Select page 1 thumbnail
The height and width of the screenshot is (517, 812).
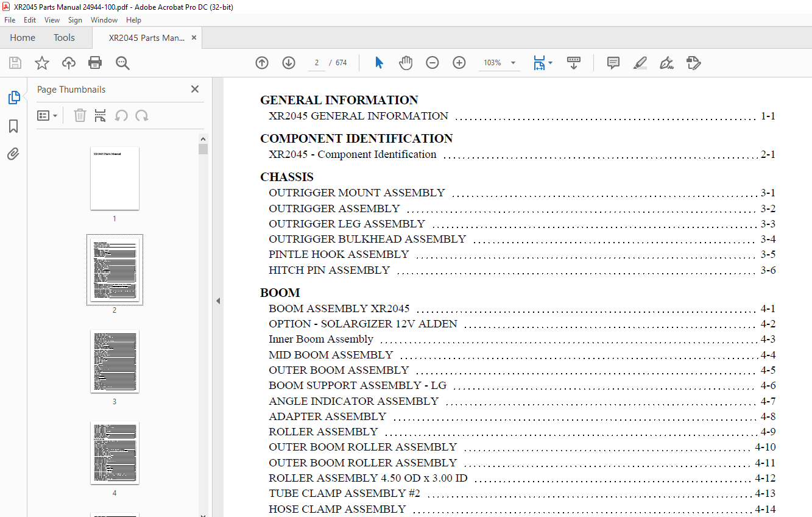(x=115, y=179)
